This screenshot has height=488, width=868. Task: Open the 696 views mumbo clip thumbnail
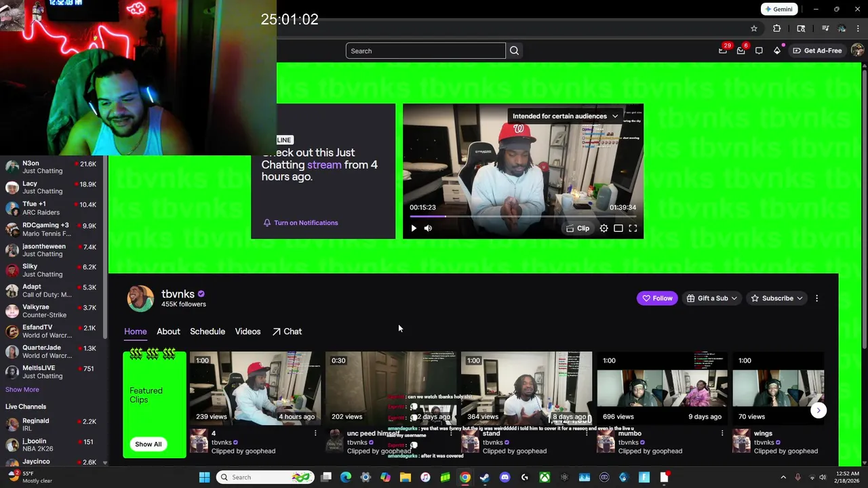point(662,388)
